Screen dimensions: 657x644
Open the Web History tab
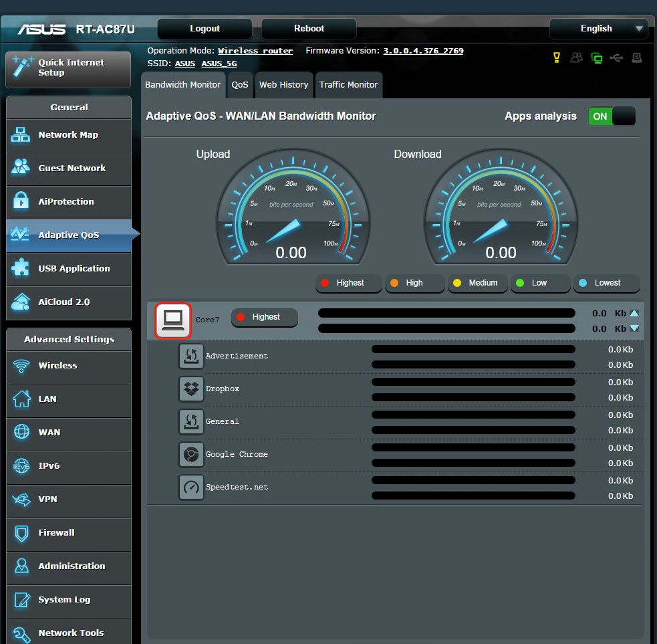pyautogui.click(x=283, y=85)
